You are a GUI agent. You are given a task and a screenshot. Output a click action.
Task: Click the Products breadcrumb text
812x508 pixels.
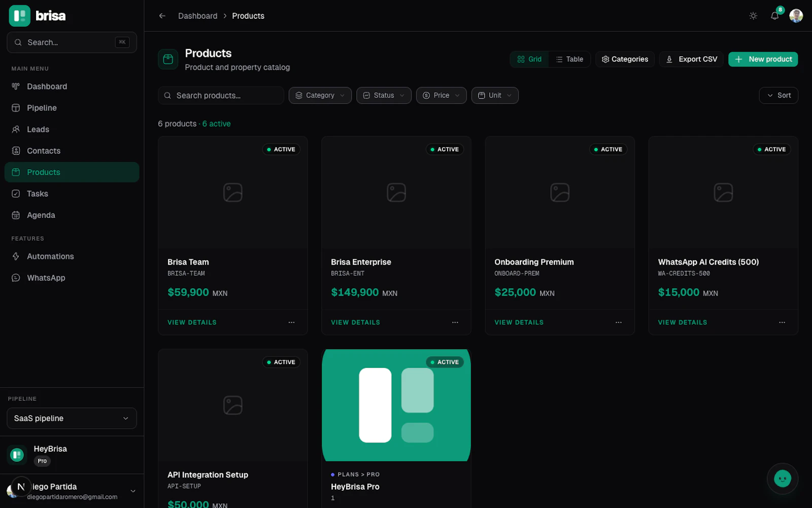point(248,16)
